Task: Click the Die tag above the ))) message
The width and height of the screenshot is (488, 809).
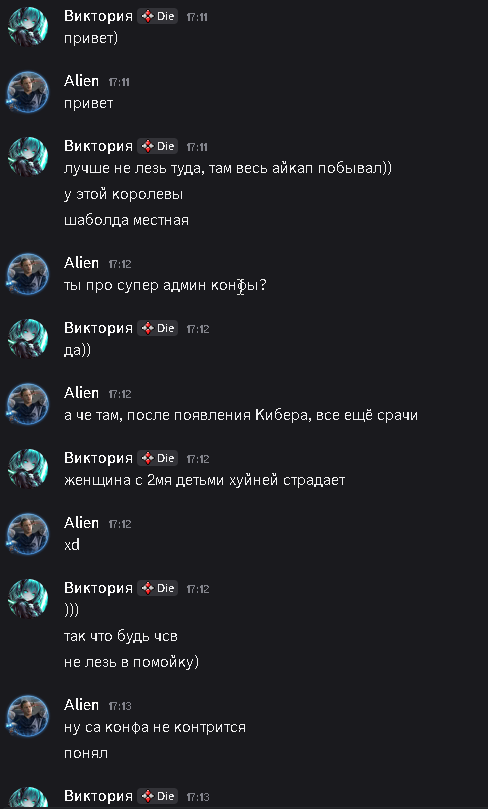Action: [x=158, y=588]
